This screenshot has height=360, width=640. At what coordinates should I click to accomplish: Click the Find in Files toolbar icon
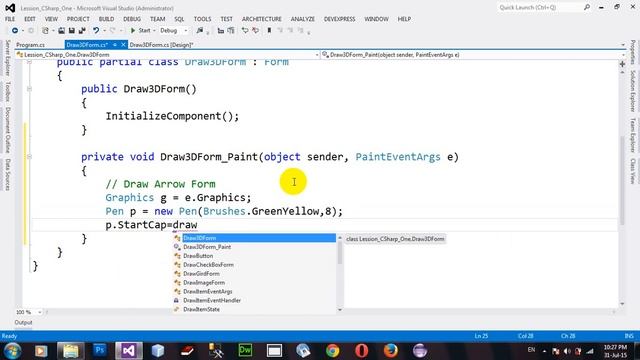click(200, 31)
